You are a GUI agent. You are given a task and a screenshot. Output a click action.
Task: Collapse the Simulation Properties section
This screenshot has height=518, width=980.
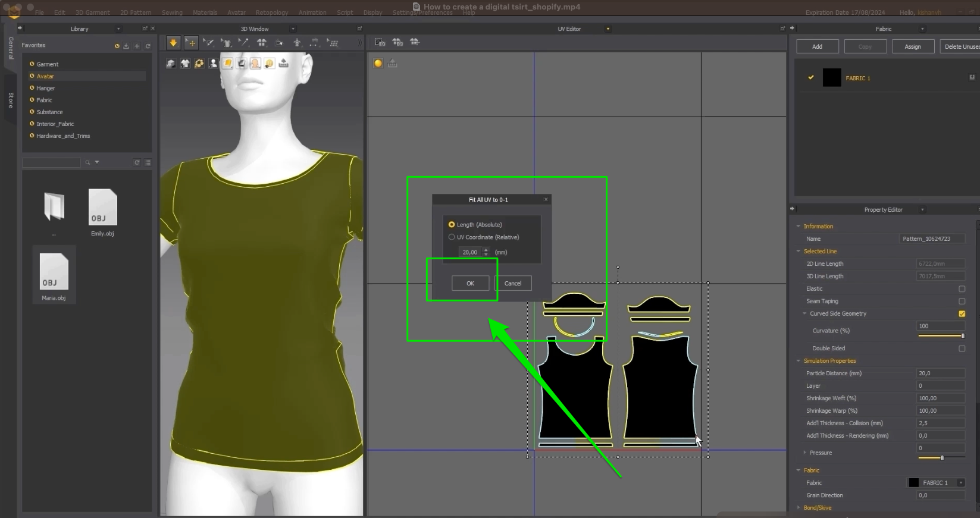[799, 361]
